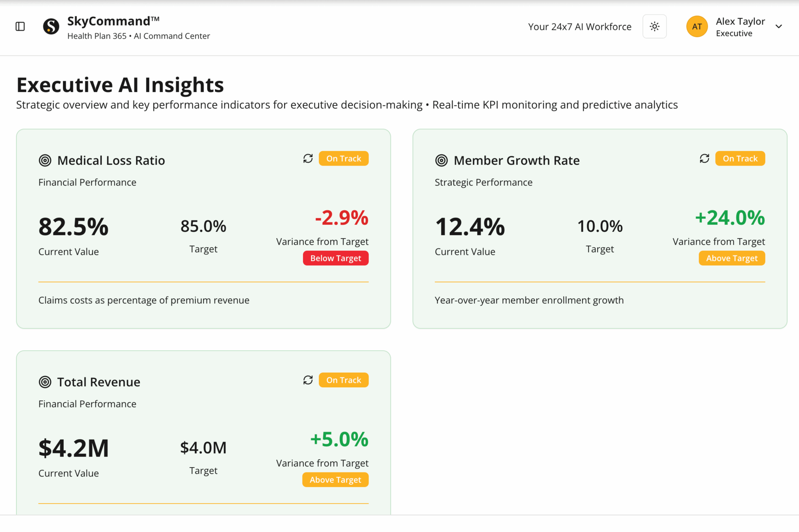Click the Member Growth Rate target icon
This screenshot has height=532, width=799.
(441, 161)
